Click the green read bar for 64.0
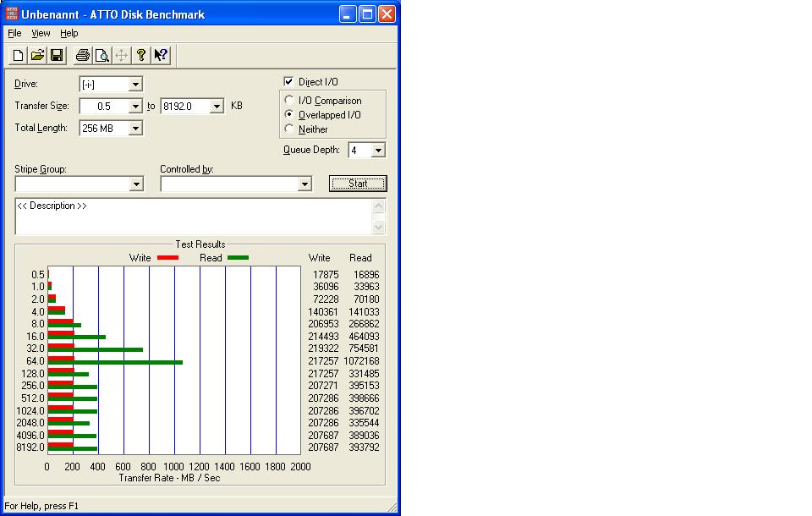The image size is (812, 516). click(115, 363)
